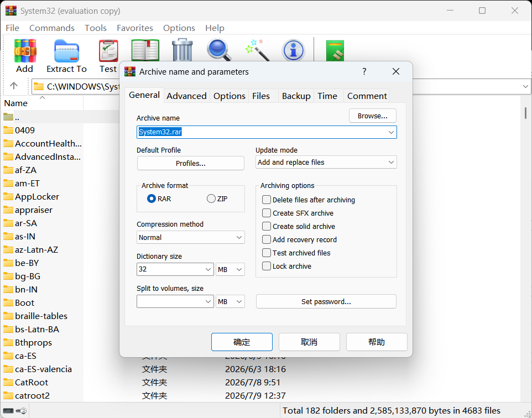Viewport: 532px width, 418px height.
Task: Switch to the Files tab
Action: tap(261, 96)
